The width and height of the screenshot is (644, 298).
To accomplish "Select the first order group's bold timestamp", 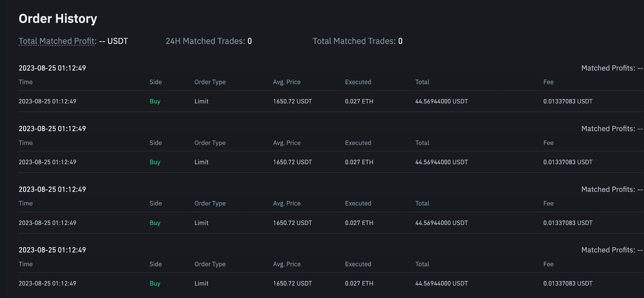I will (x=52, y=68).
